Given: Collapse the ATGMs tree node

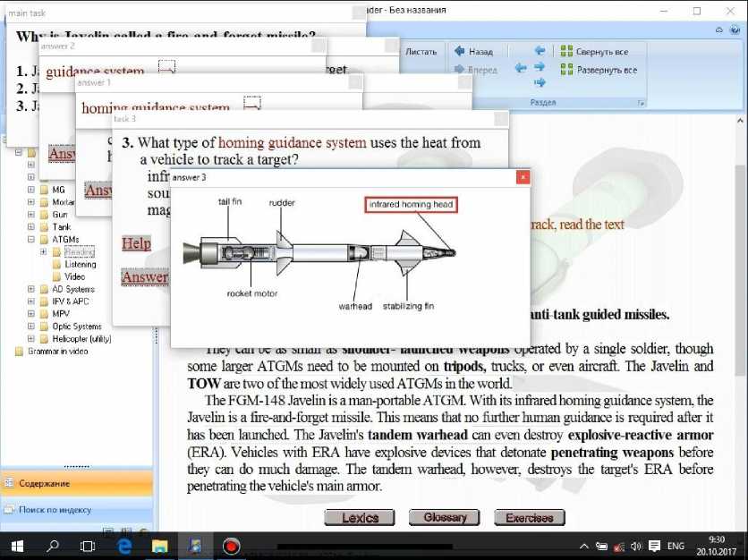Looking at the screenshot, I should pos(31,239).
